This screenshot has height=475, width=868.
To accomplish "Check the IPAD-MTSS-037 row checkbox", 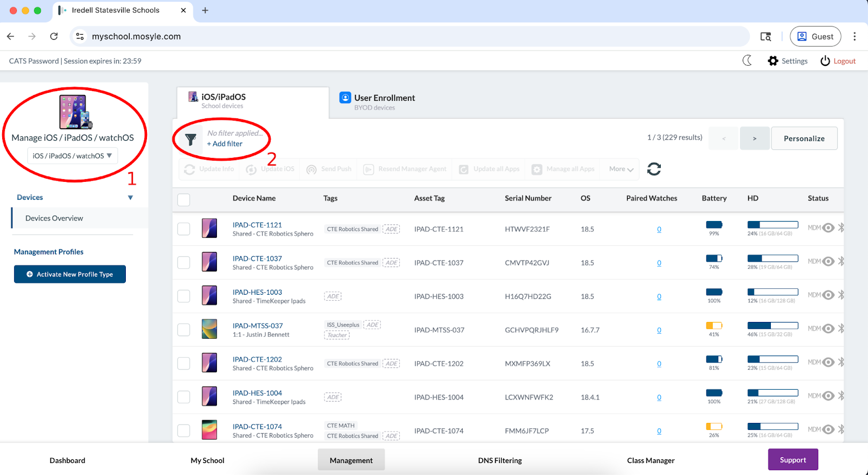I will (x=184, y=330).
